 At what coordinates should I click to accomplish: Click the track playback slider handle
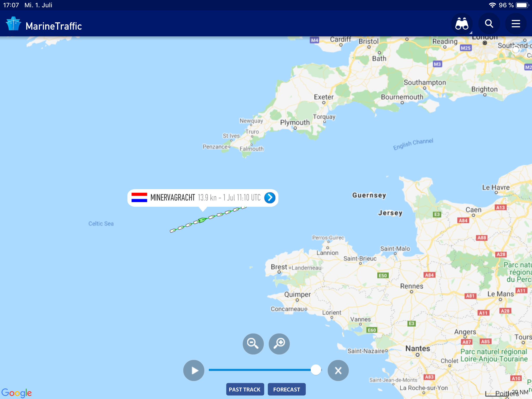tap(316, 370)
